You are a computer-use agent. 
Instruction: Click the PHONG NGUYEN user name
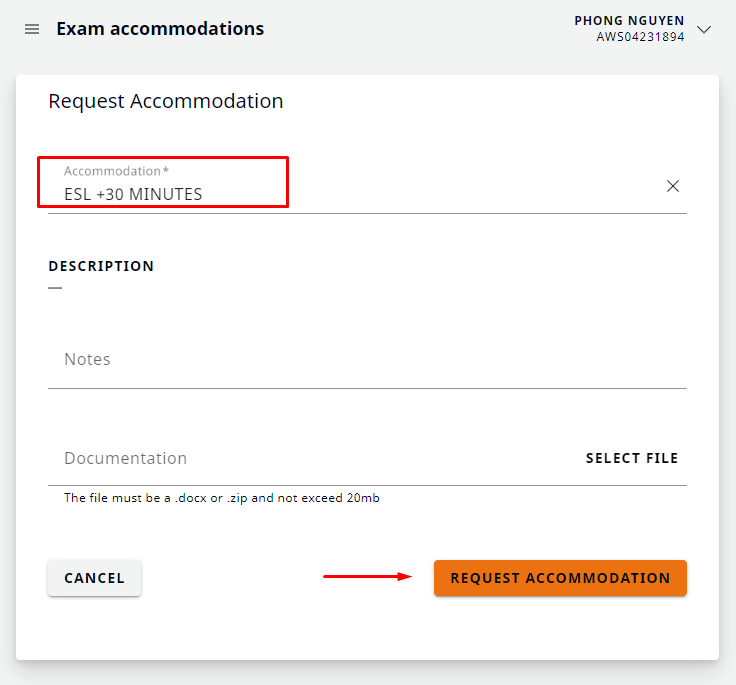tap(629, 21)
